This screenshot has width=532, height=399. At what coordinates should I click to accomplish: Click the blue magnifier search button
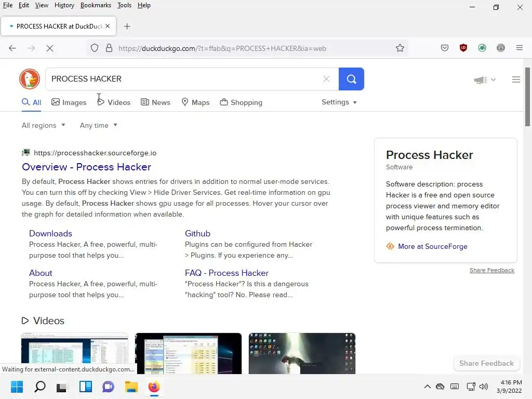[351, 79]
